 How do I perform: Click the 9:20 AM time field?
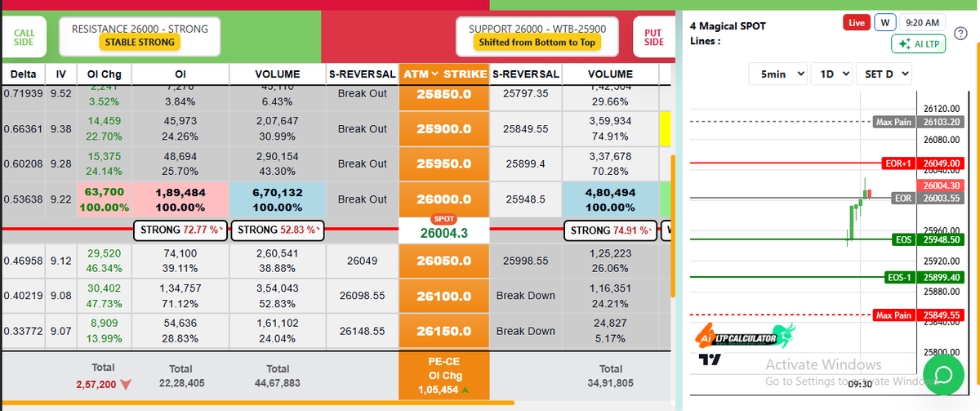923,23
